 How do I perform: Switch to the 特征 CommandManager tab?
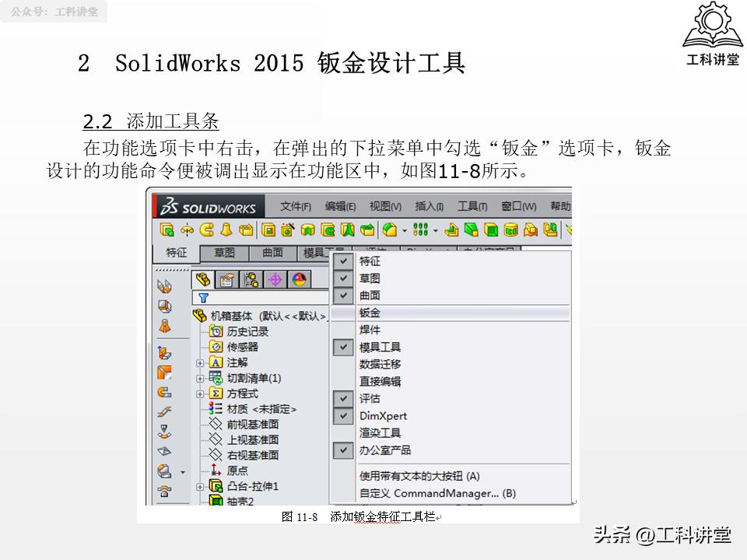177,253
